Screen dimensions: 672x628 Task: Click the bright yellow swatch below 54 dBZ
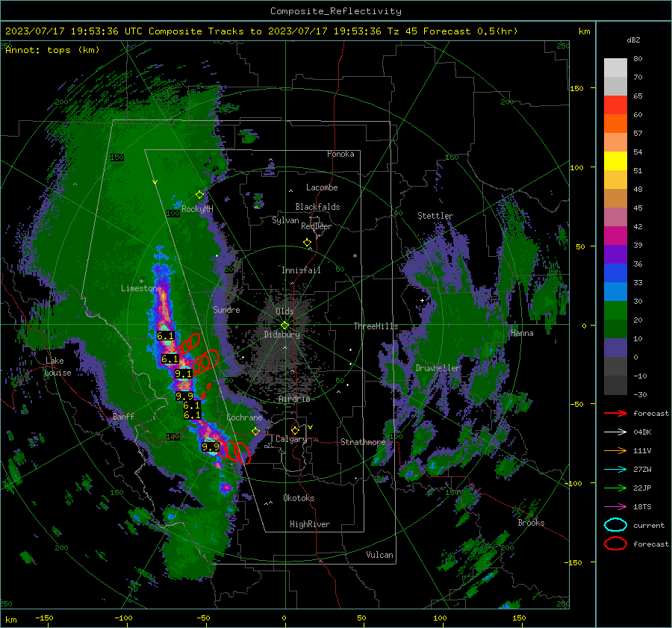click(615, 161)
